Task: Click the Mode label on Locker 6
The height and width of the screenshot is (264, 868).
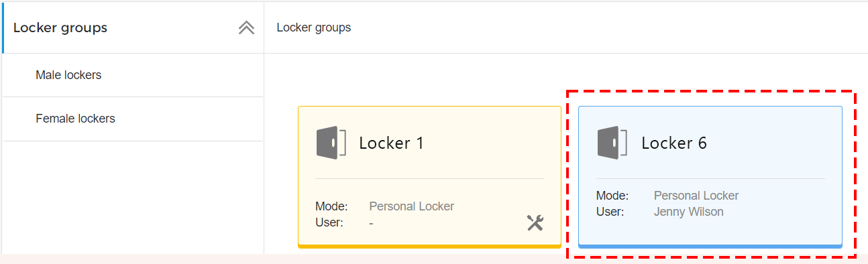Action: (612, 196)
